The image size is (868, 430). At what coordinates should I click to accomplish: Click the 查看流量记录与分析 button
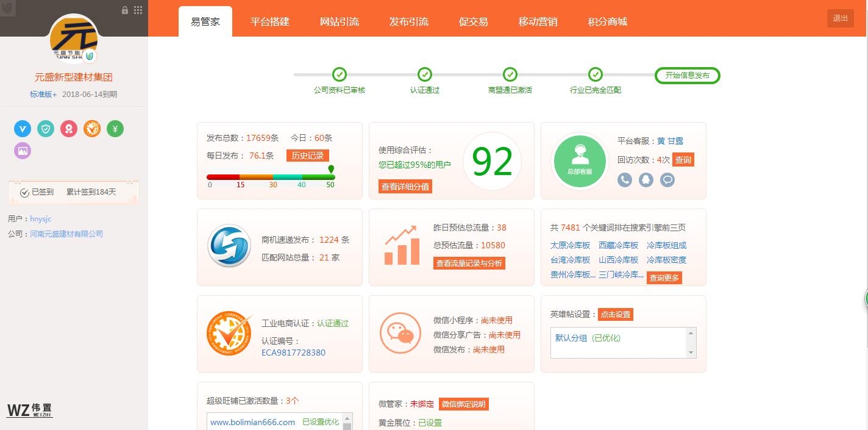(x=469, y=263)
